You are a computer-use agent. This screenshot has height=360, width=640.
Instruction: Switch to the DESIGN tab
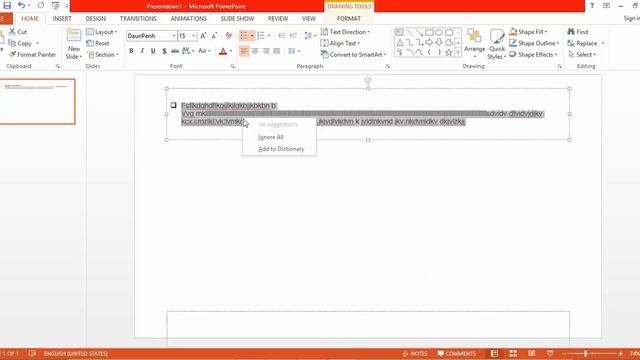click(x=96, y=18)
